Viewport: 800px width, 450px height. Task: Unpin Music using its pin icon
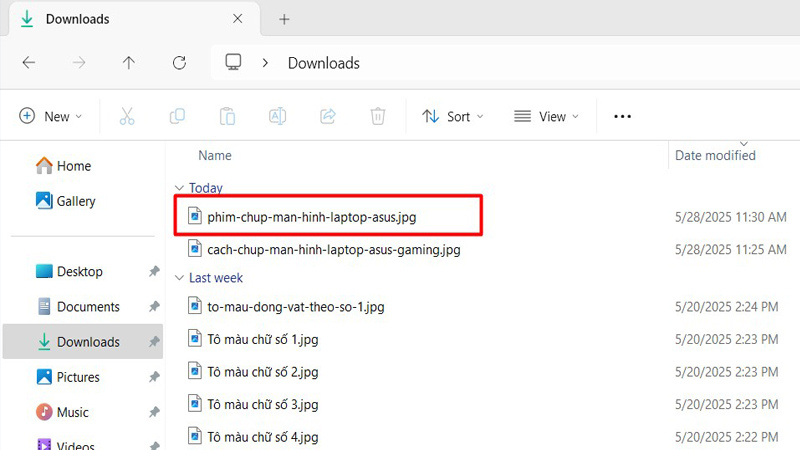pos(154,412)
